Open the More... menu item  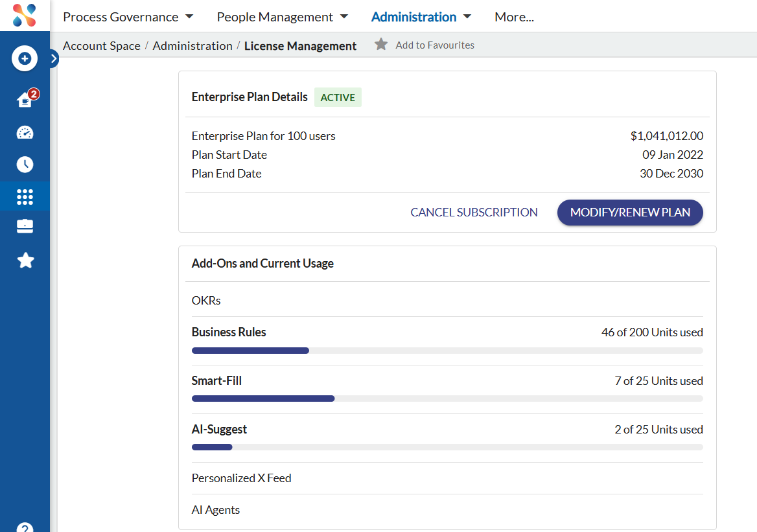[514, 16]
